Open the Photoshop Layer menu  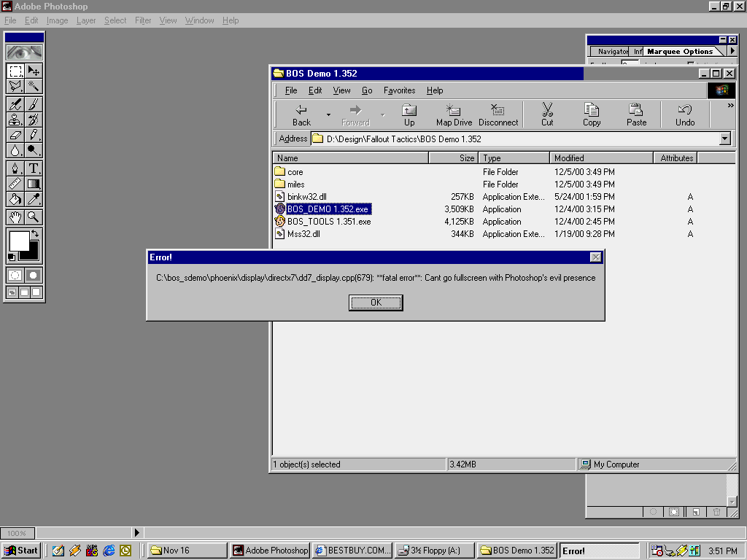pyautogui.click(x=86, y=20)
